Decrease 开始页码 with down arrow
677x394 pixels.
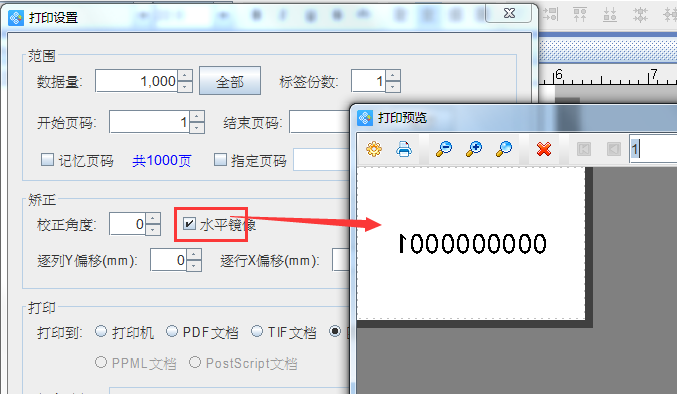coord(197,128)
